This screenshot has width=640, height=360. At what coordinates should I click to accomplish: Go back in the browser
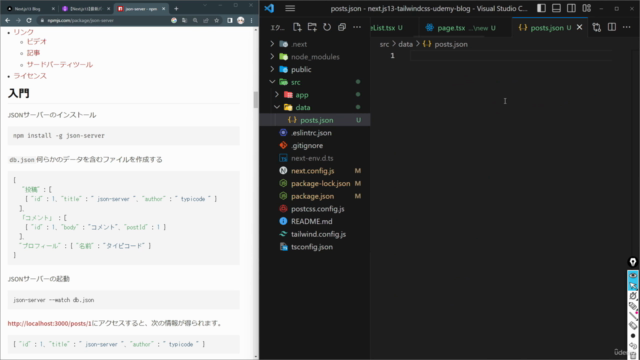pyautogui.click(x=7, y=20)
